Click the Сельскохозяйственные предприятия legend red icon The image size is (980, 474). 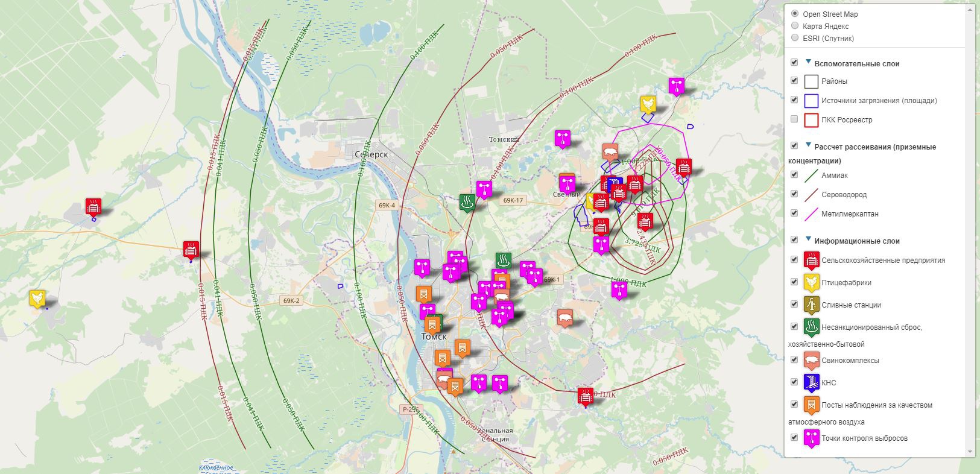click(812, 261)
